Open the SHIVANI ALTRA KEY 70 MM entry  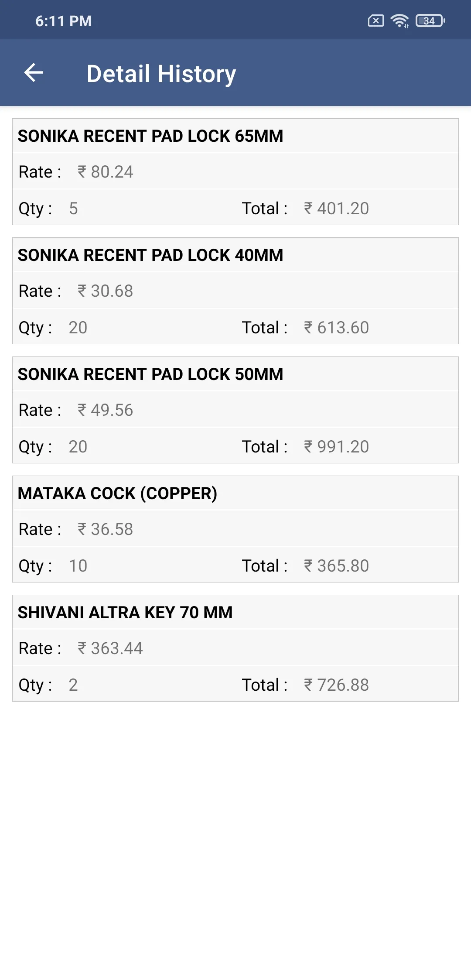(x=125, y=613)
